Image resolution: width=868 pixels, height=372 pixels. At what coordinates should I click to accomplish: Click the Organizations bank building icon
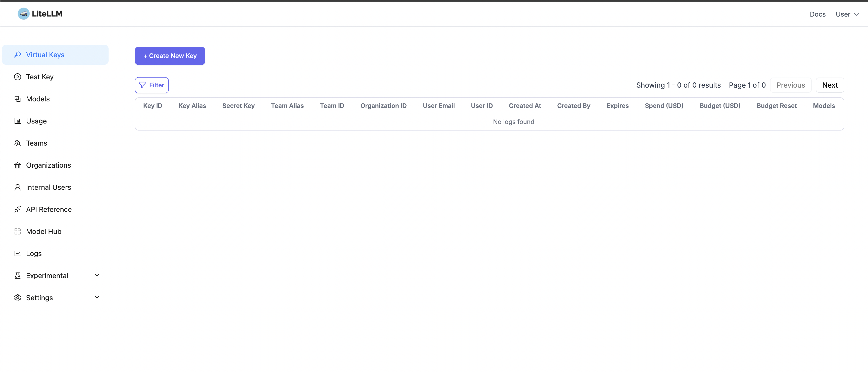(18, 165)
